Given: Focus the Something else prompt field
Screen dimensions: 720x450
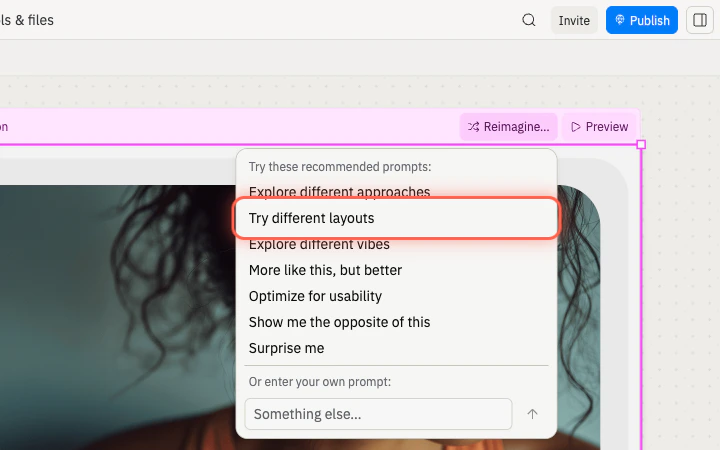Looking at the screenshot, I should pyautogui.click(x=378, y=414).
